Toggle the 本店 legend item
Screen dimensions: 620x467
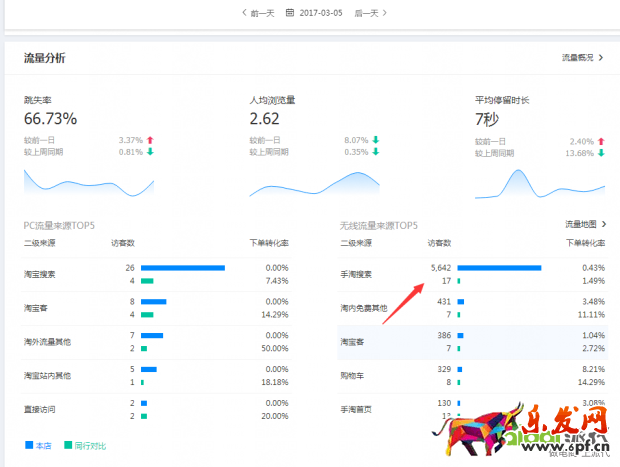[36, 443]
